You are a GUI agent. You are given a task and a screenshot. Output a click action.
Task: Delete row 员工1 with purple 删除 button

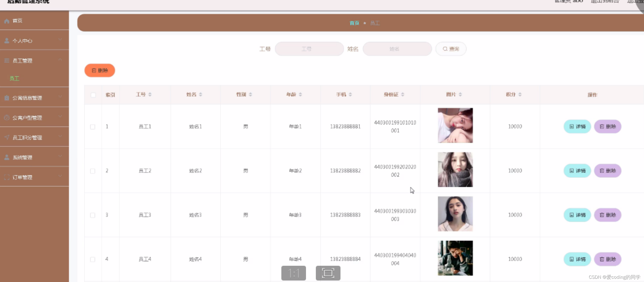(608, 127)
